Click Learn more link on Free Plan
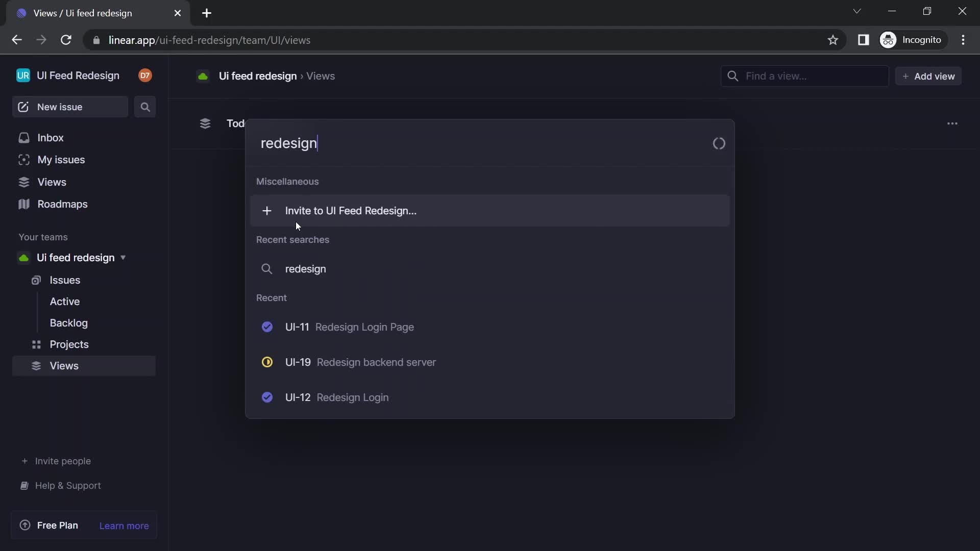 [x=124, y=525]
